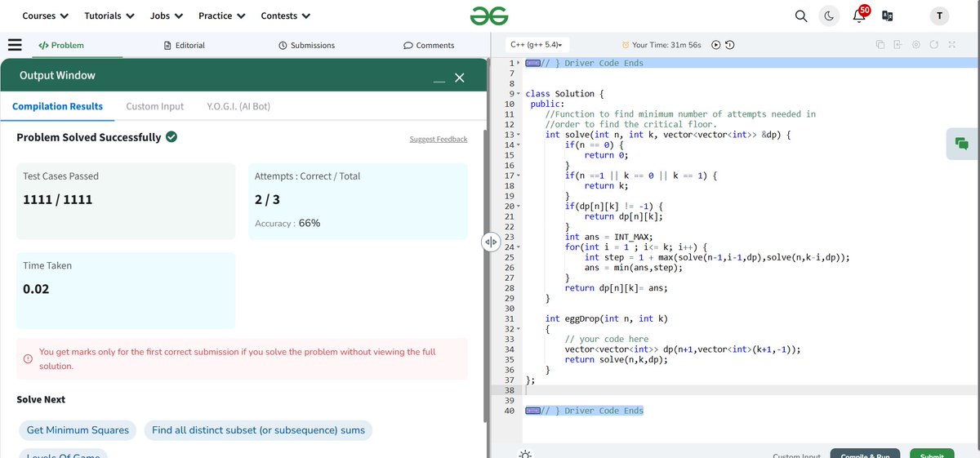
Task: Click the editor theme brightness icon
Action: (525, 454)
